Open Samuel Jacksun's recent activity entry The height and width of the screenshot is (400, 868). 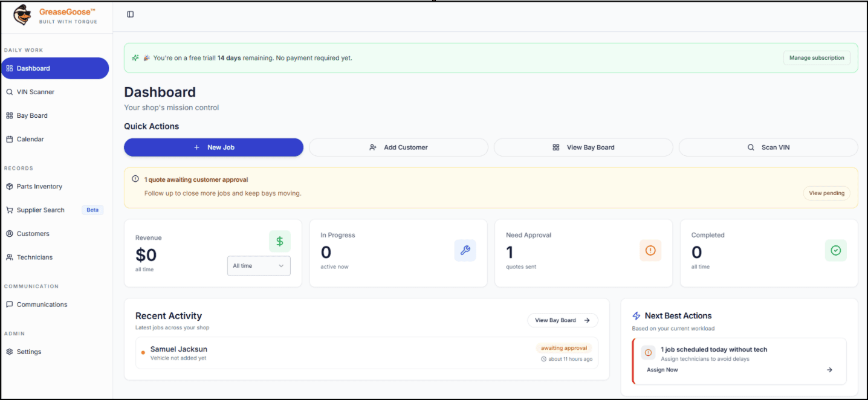coord(178,349)
